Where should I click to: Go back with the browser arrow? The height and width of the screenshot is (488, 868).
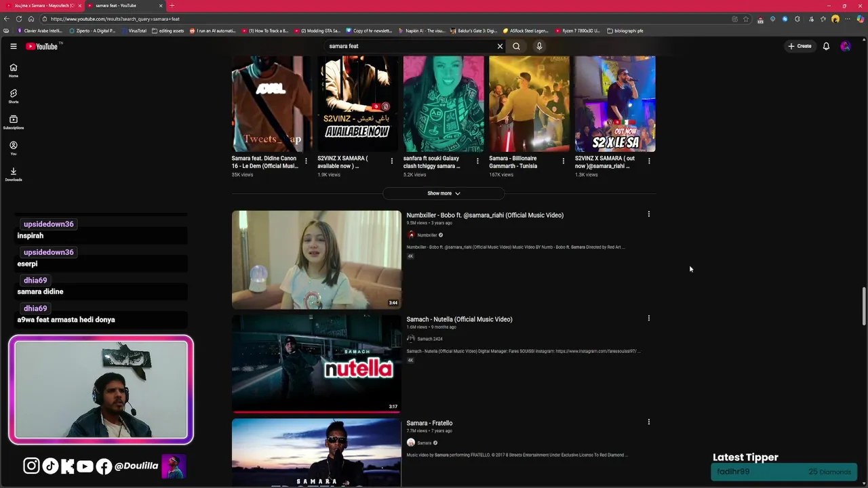click(x=6, y=19)
